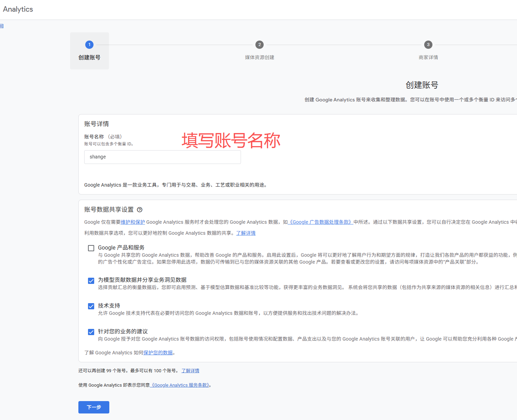The height and width of the screenshot is (420, 517).
Task: Uncheck the 针对您的业务的建议 checkbox
Action: tap(91, 332)
